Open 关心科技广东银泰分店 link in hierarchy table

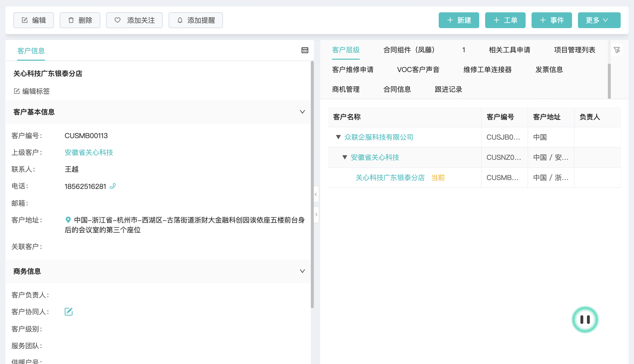[390, 178]
